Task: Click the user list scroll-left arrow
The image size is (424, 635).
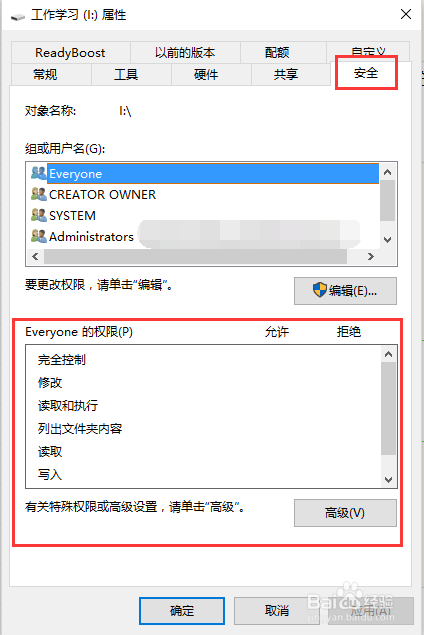Action: [35, 256]
